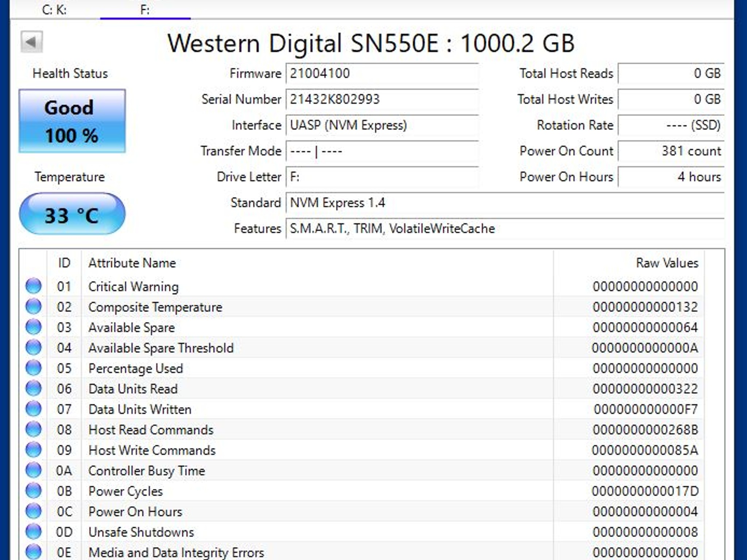Click the Raw Values column header
This screenshot has height=560, width=747.
[x=629, y=263]
